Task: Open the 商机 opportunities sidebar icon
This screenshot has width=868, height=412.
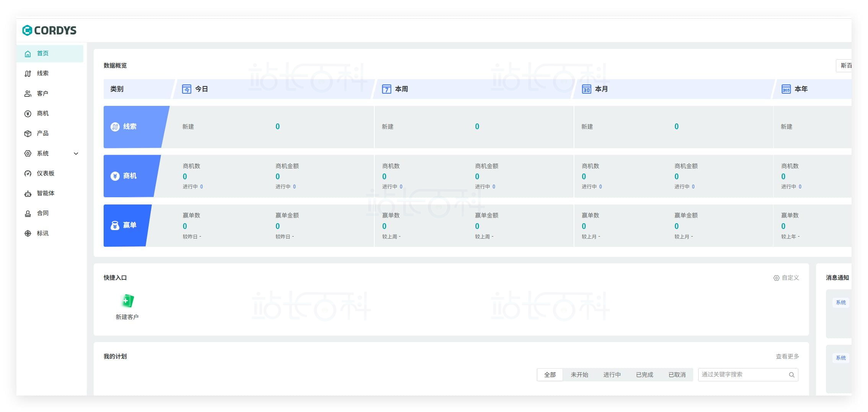Action: (x=28, y=114)
